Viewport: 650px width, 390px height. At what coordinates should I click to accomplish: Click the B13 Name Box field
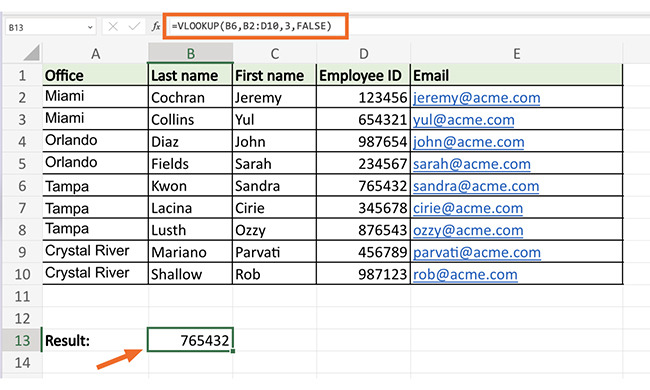pos(51,27)
